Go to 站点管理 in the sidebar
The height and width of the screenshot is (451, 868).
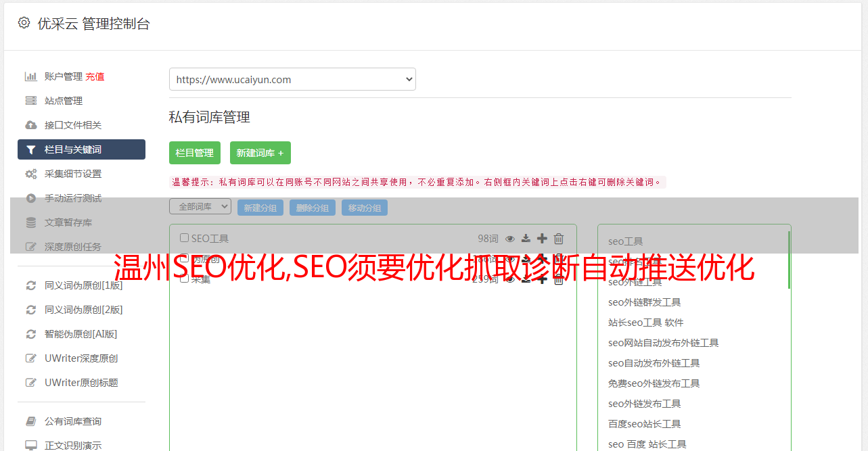click(x=64, y=101)
